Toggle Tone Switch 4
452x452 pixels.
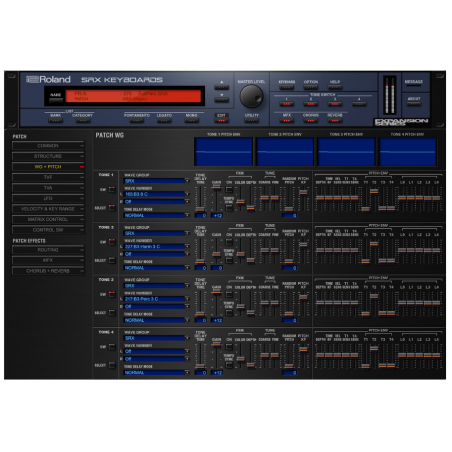click(x=359, y=104)
